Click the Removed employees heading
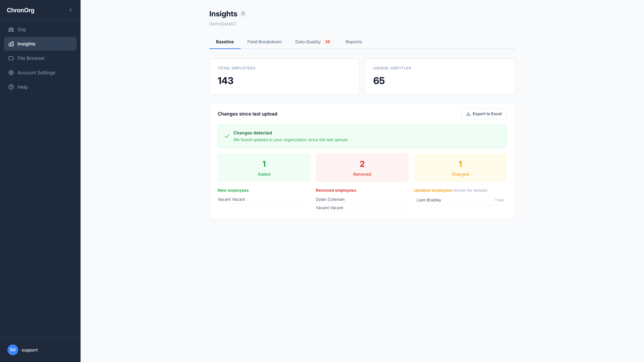Viewport: 644px width, 362px height. 336,190
